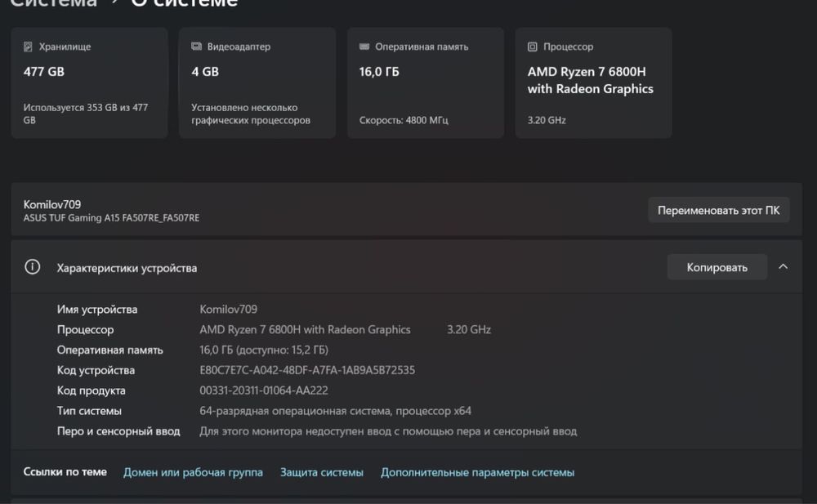The image size is (817, 504).
Task: Click the memory icon beside the Оперативная память card title
Action: click(x=364, y=47)
